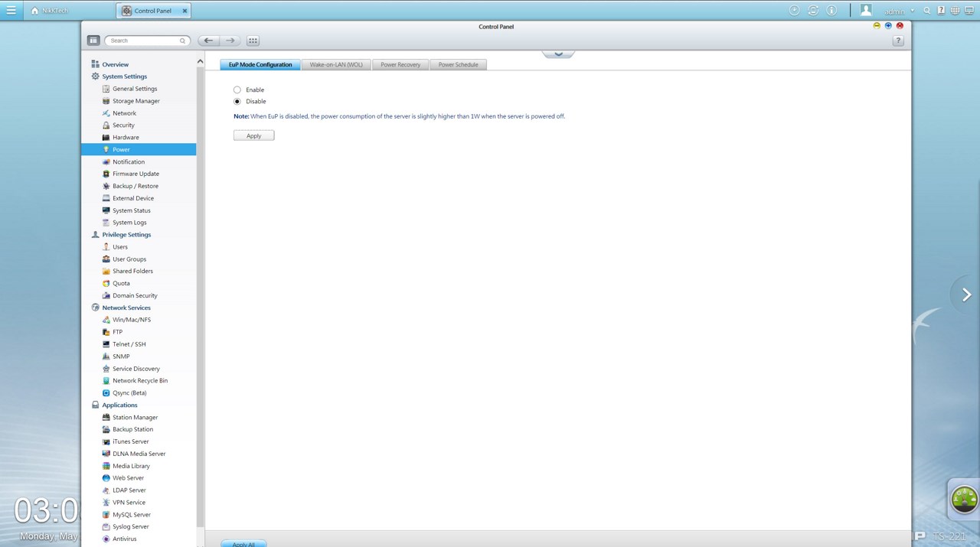Screen dimensions: 980x547
Task: Open background tasks icon in top bar
Action: [794, 11]
